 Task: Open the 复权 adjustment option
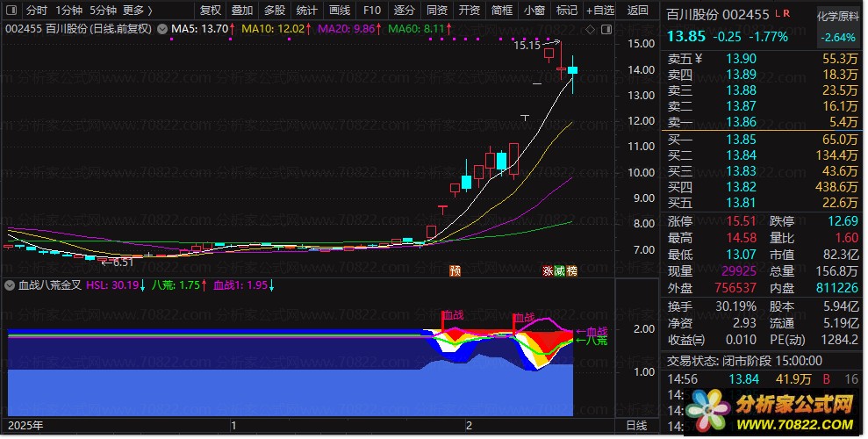tap(211, 10)
